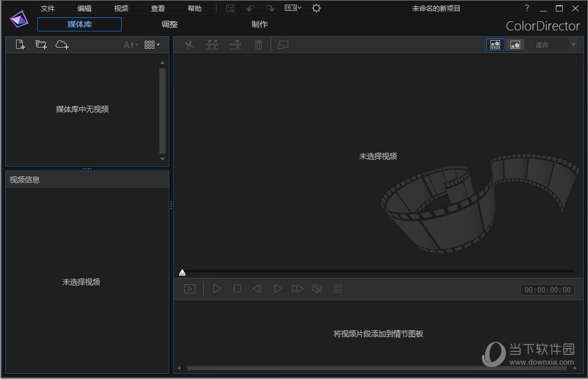Image resolution: width=588 pixels, height=379 pixels.
Task: Toggle the movie/clip playback mode icon
Action: coord(189,289)
